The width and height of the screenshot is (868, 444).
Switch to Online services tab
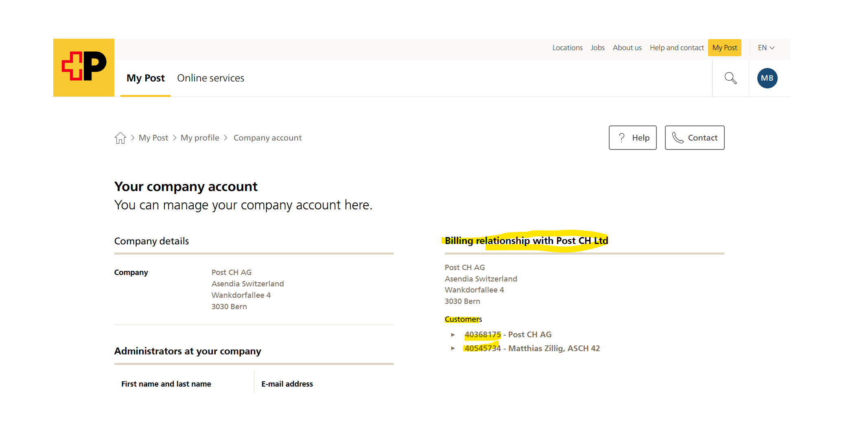210,78
